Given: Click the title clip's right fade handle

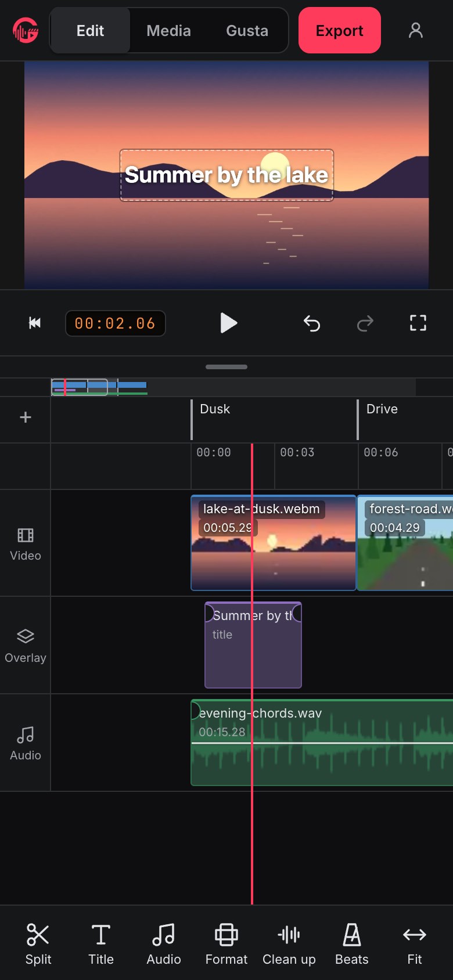Looking at the screenshot, I should tap(297, 612).
